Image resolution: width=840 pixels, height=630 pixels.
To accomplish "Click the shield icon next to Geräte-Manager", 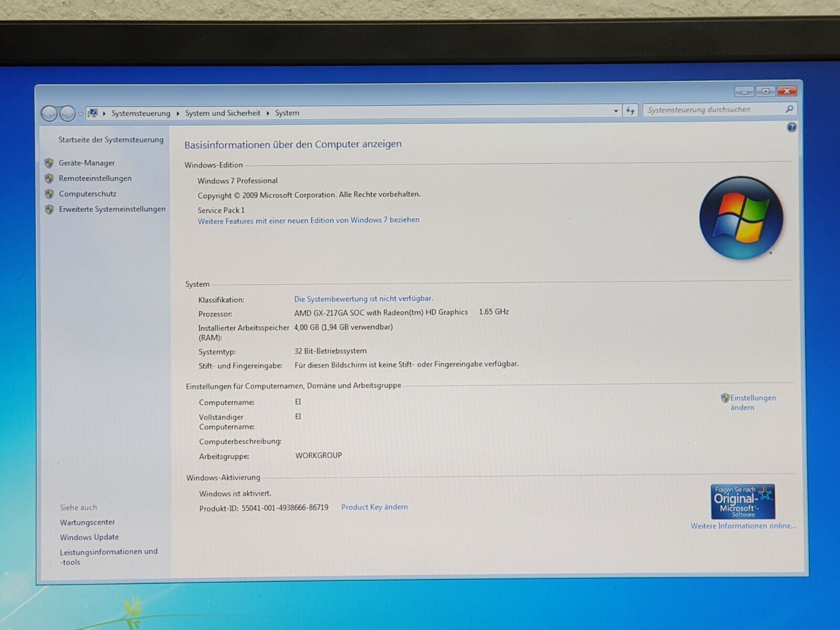I will tap(49, 163).
